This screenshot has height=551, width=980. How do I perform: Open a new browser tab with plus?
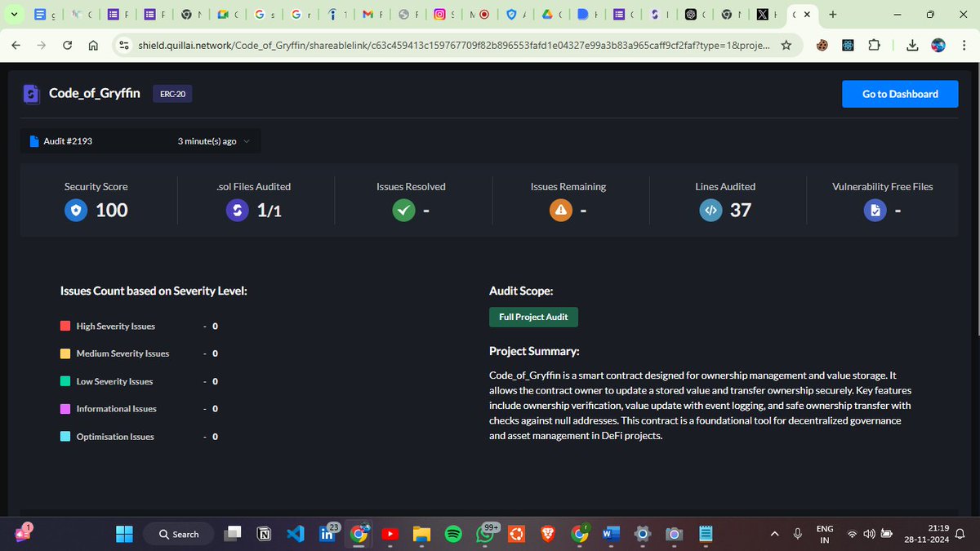pyautogui.click(x=832, y=15)
